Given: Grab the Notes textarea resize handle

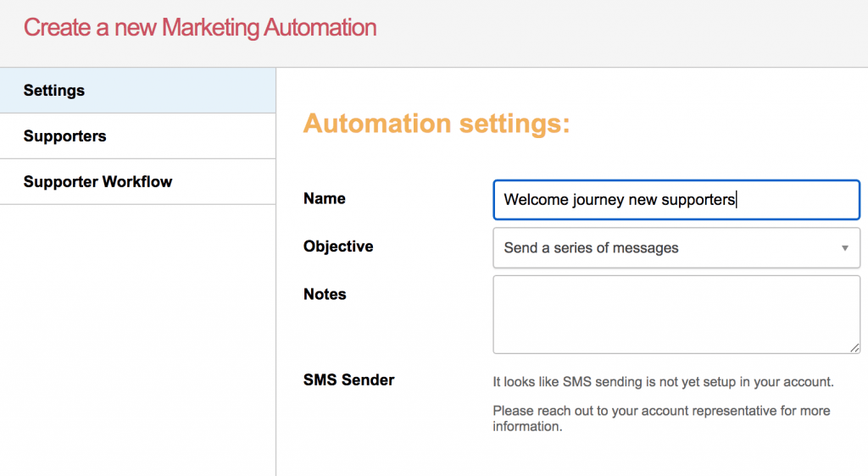Looking at the screenshot, I should 854,347.
